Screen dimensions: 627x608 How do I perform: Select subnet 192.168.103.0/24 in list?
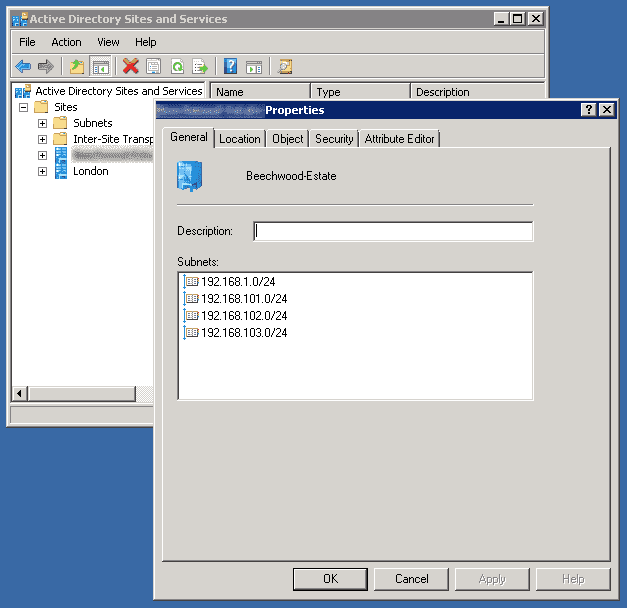(244, 332)
